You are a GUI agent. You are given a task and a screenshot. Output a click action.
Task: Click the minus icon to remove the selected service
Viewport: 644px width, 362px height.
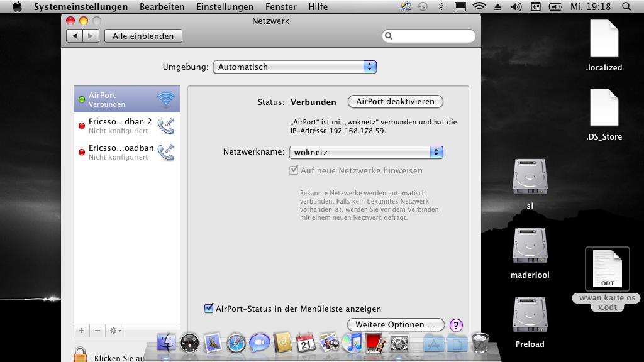97,331
